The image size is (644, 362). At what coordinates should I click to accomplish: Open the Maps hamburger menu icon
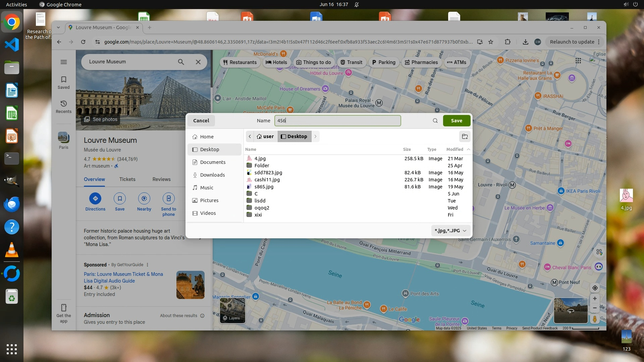coord(63,62)
